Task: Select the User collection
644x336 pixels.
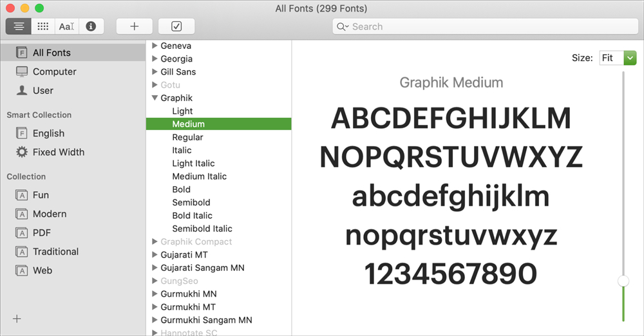Action: click(x=43, y=91)
